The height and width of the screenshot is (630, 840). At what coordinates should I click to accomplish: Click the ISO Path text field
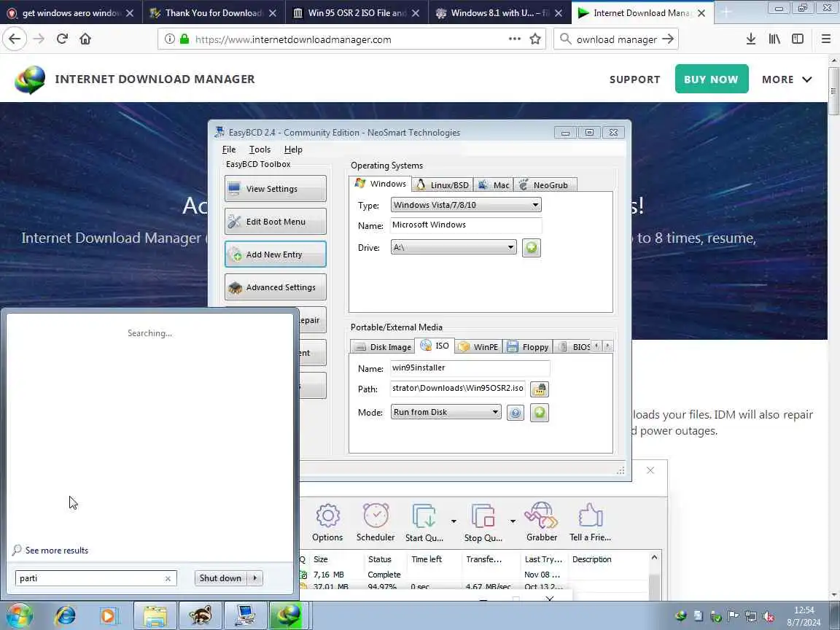(x=458, y=389)
